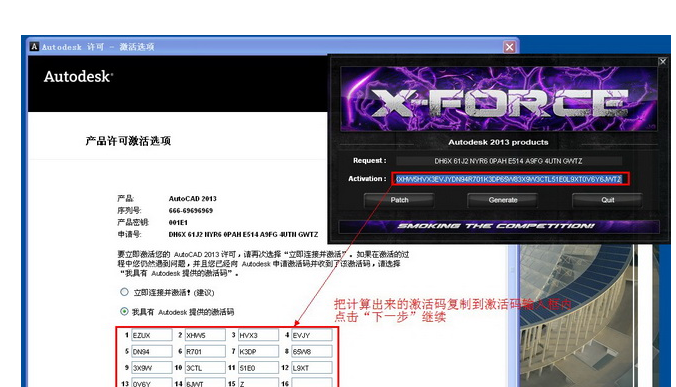Click activation code box 3 containing HVX3
This screenshot has height=387, width=676.
[x=258, y=335]
